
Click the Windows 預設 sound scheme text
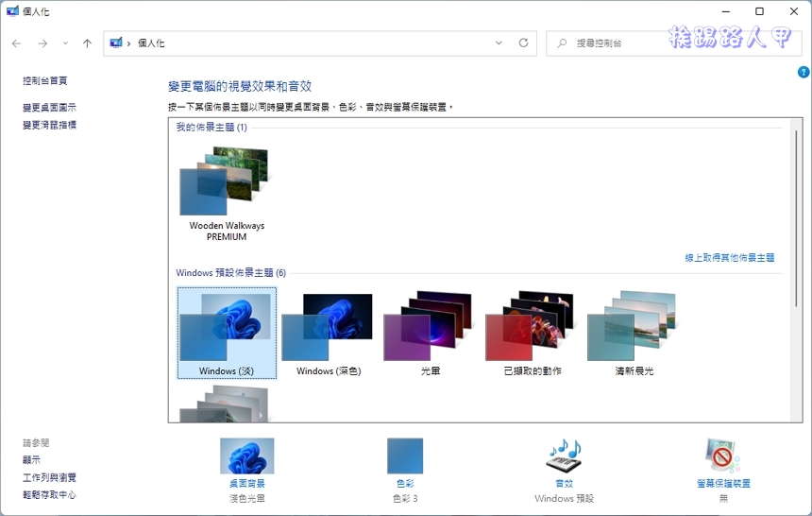click(x=564, y=498)
